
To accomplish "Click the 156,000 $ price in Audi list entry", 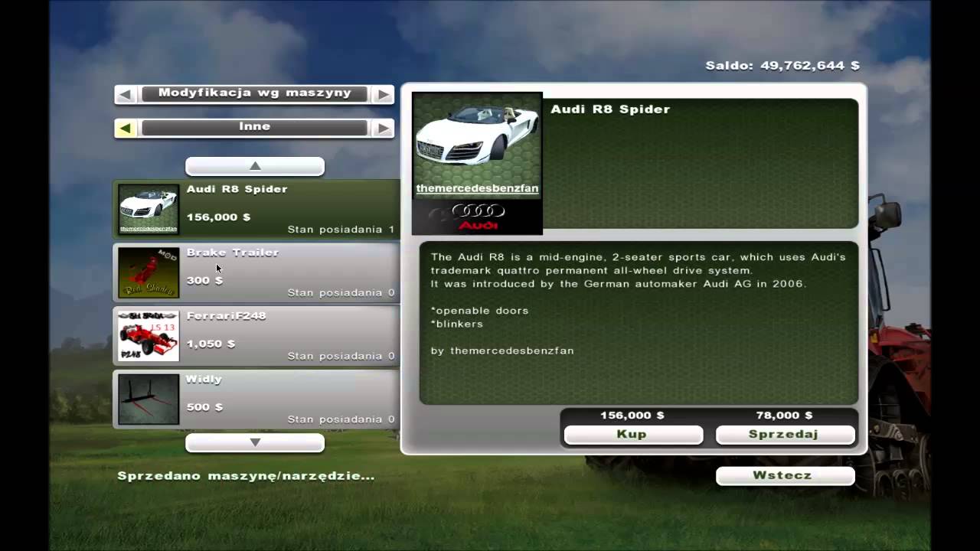I will [218, 217].
